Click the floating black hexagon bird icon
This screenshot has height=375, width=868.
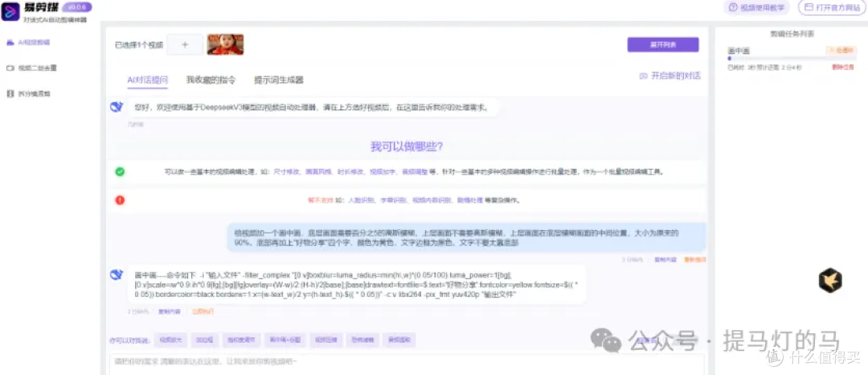coord(830,280)
